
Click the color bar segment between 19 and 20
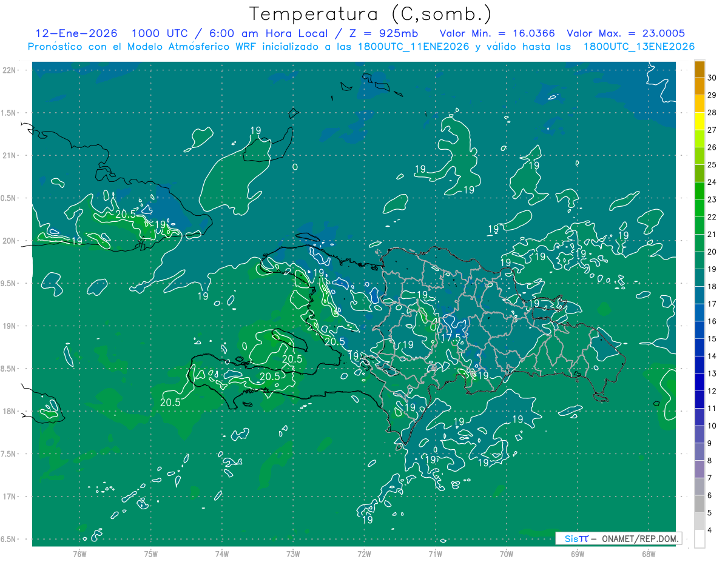tap(699, 261)
